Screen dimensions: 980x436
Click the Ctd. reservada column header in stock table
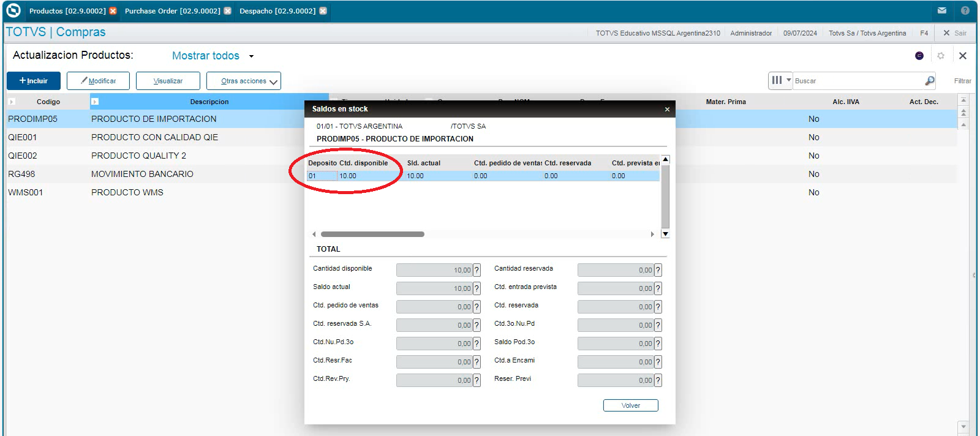568,163
